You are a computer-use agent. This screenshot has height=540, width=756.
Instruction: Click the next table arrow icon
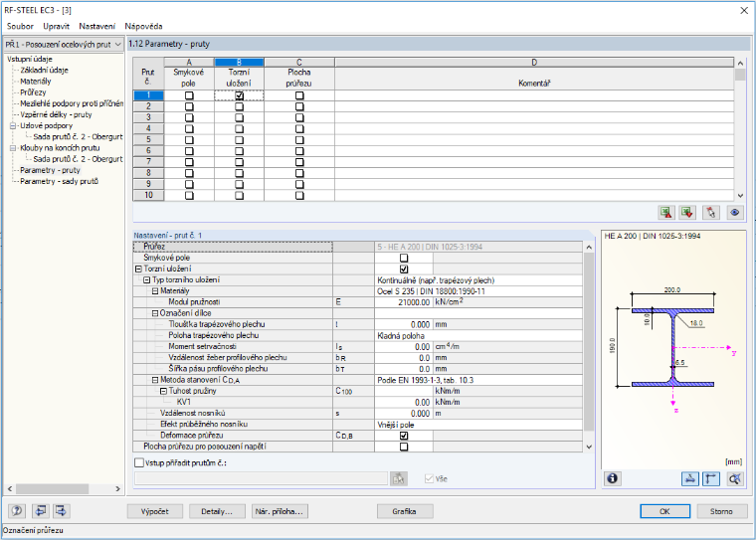(x=62, y=511)
